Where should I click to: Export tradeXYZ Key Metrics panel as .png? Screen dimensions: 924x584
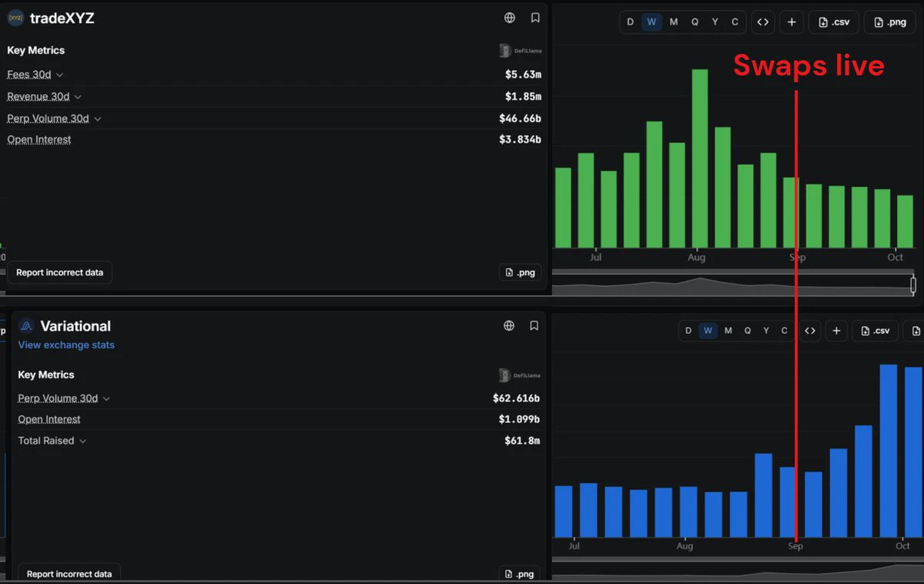pyautogui.click(x=520, y=272)
